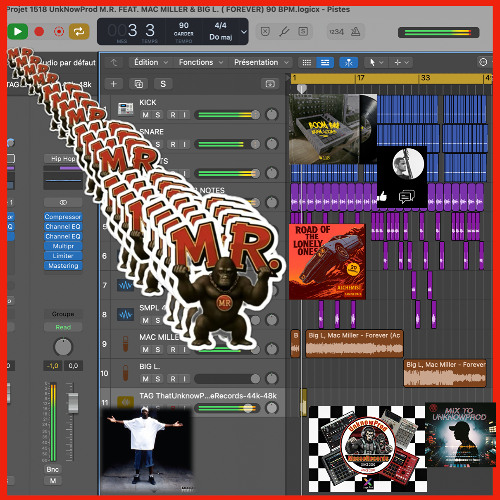The image size is (500, 500).
Task: Click the TAG track volume slider
Action: pos(227,408)
